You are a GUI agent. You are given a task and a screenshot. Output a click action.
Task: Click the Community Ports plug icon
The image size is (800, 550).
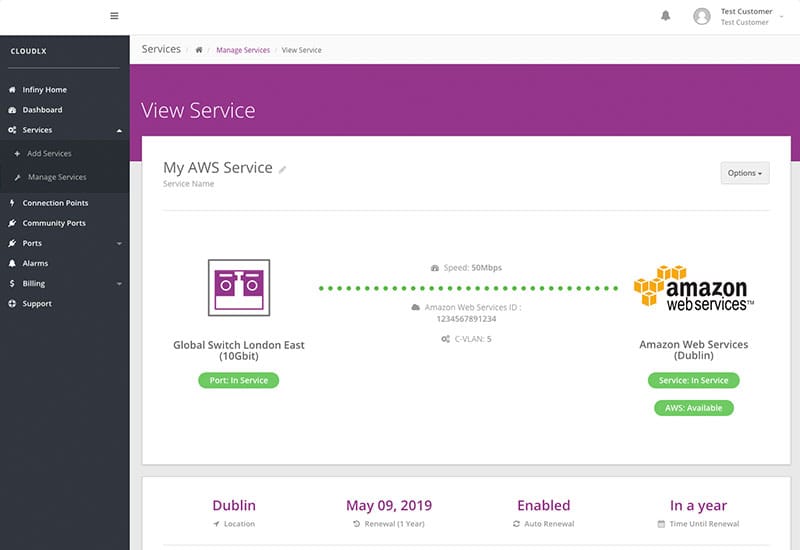pos(12,223)
